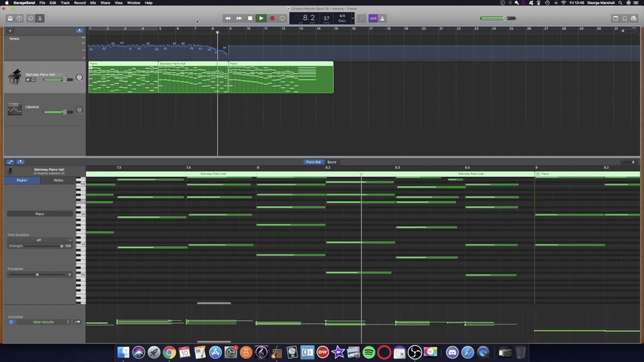Add a new track with plus button

click(10, 31)
